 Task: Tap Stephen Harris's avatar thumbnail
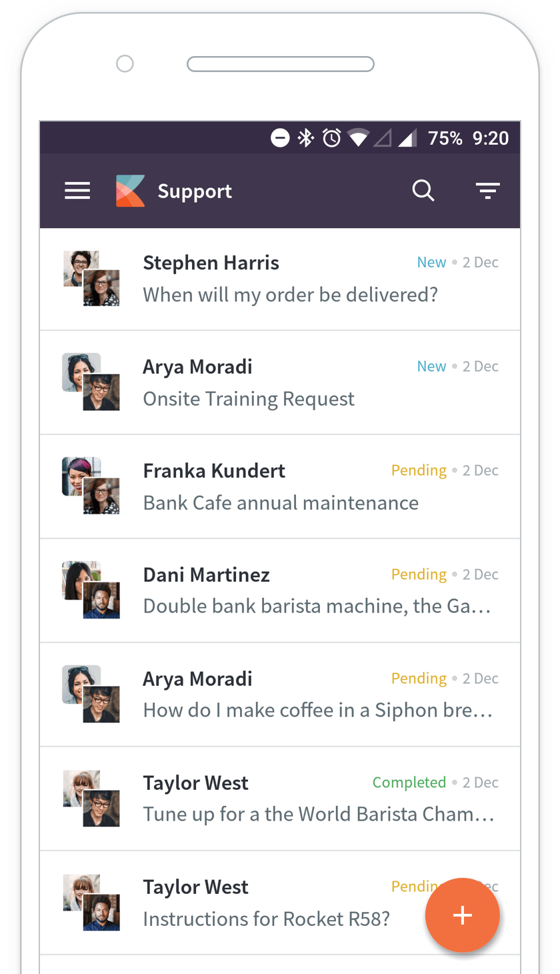(91, 279)
